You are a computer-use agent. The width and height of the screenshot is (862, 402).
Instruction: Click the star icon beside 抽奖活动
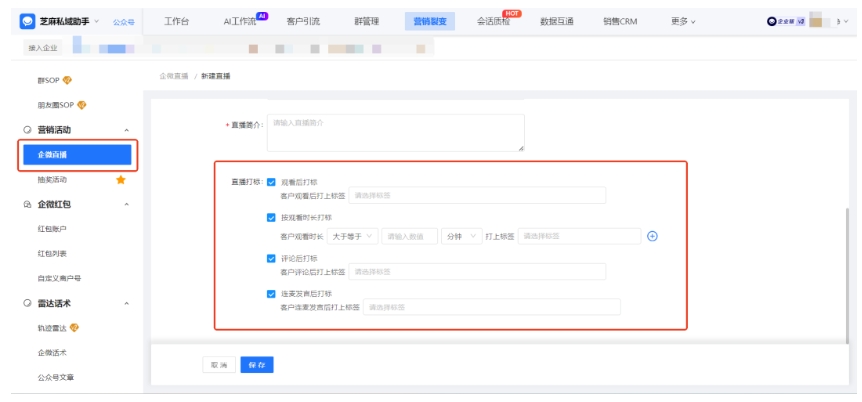pyautogui.click(x=121, y=180)
